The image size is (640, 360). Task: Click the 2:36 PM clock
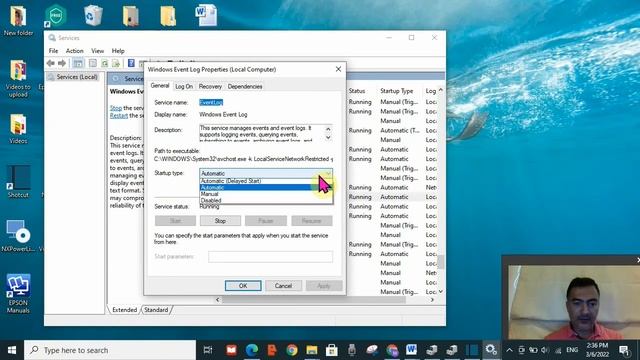597,345
